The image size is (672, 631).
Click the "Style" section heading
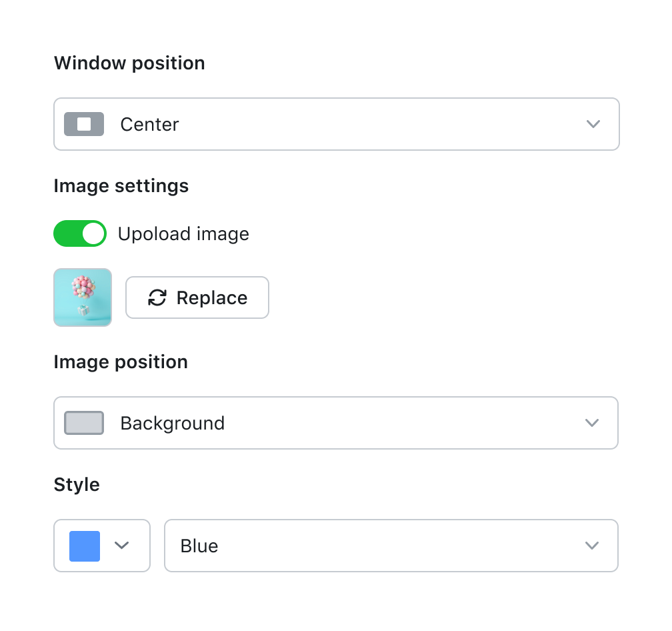[x=77, y=485]
